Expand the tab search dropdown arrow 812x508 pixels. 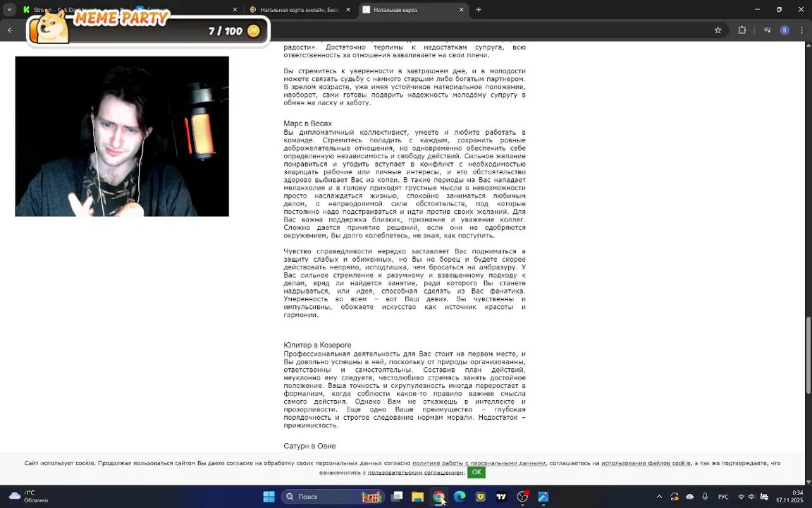8,9
